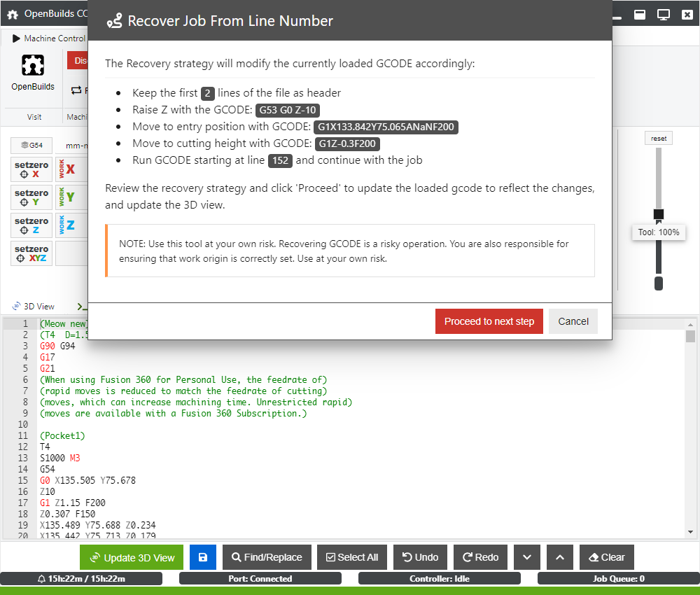700x595 pixels.
Task: Click the mm-mode units label
Action: [x=76, y=146]
